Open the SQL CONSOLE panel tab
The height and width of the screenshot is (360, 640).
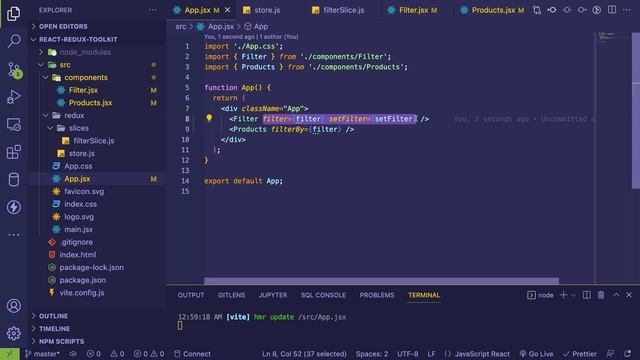point(323,295)
